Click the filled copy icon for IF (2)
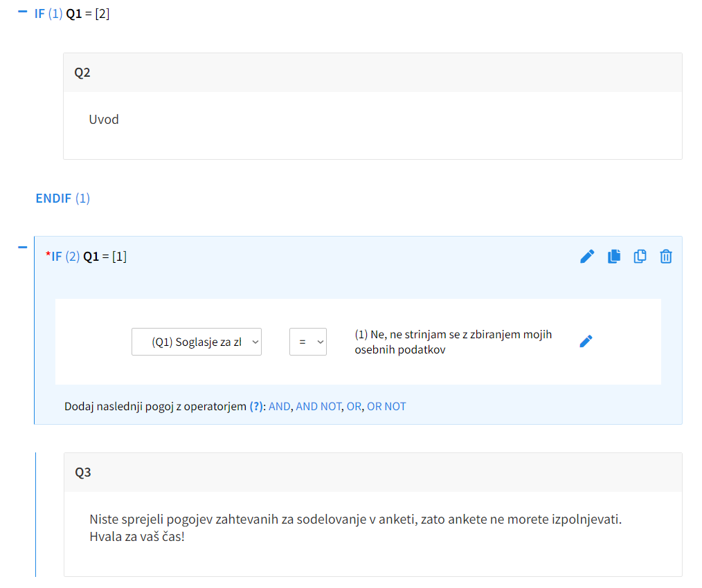Viewport: 702px width, 588px height. [614, 257]
